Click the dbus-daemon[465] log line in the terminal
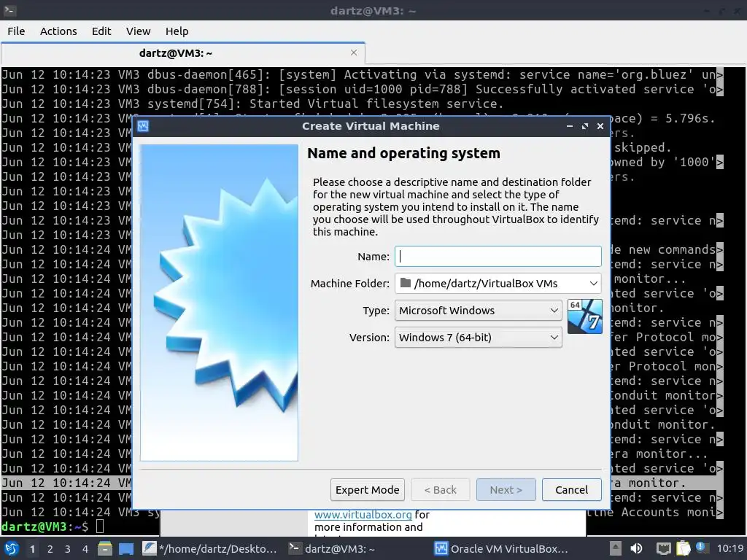747x560 pixels. tap(362, 74)
